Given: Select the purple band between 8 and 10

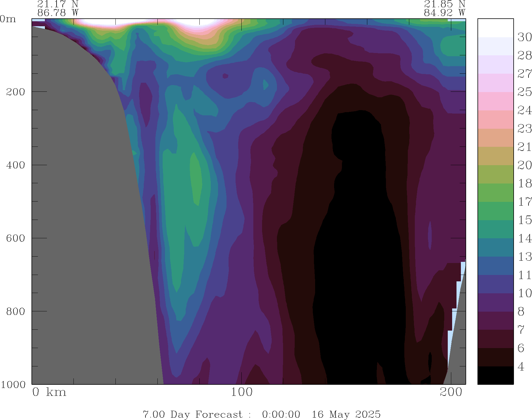Looking at the screenshot, I should coord(496,302).
